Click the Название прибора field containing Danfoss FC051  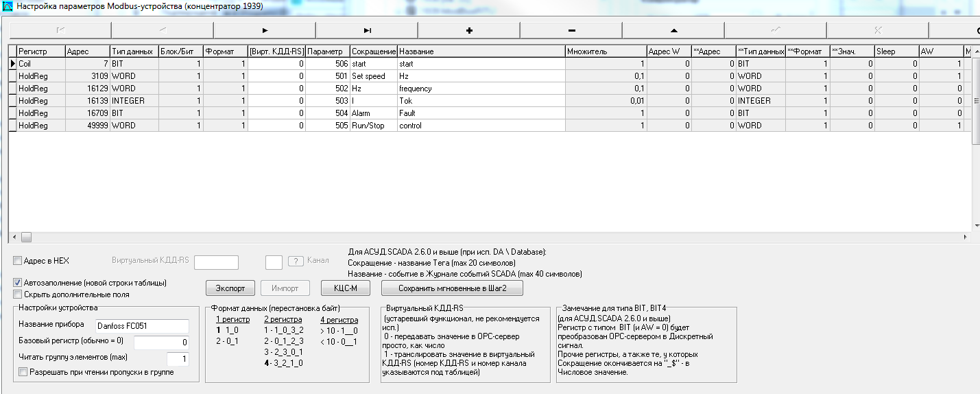click(141, 325)
